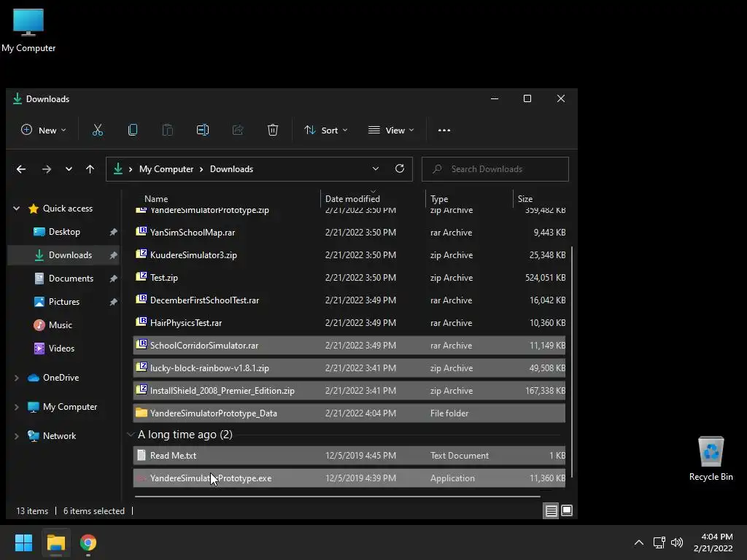
Task: Click the file list horizontal scrollbar
Action: [x=337, y=496]
